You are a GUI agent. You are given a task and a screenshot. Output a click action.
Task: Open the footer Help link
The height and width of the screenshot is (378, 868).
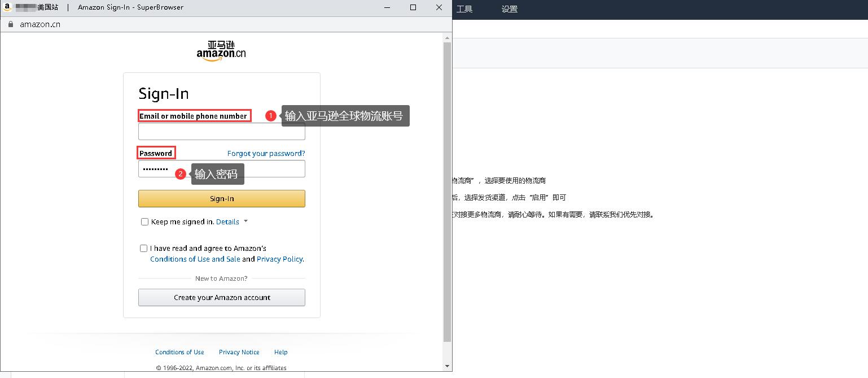[281, 352]
